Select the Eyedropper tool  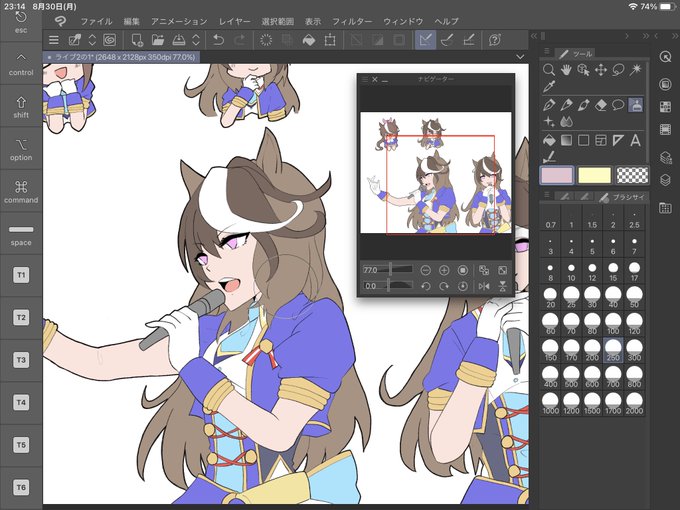(x=549, y=87)
